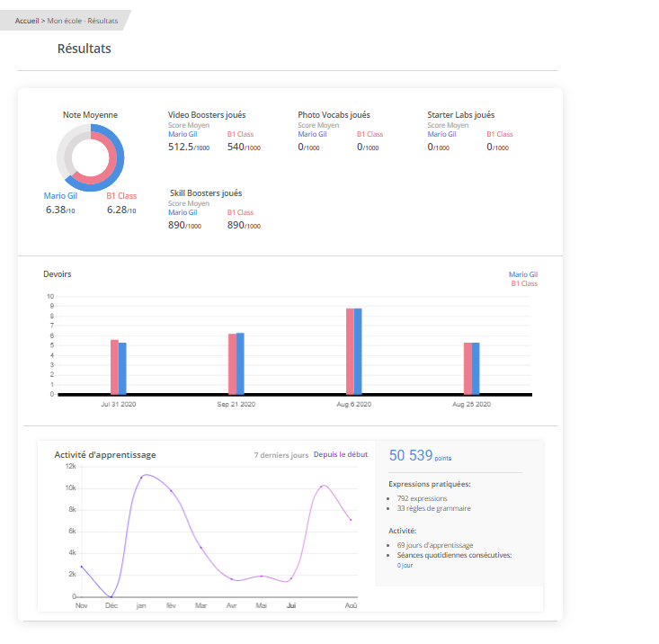Go to Accueil in the breadcrumb

click(x=27, y=21)
